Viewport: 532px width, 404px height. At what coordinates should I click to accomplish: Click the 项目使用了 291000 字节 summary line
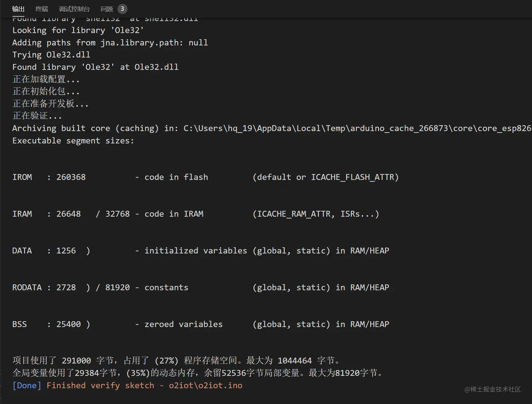tap(176, 361)
